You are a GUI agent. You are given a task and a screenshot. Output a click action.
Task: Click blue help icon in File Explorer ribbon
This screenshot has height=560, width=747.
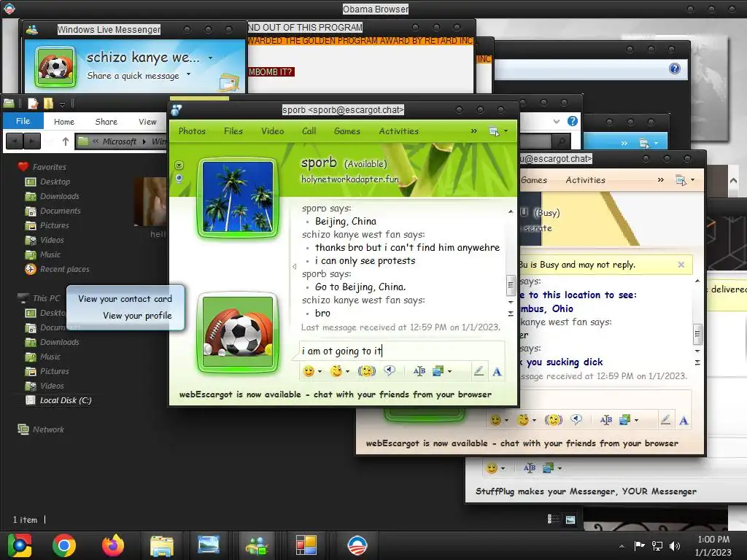point(573,121)
